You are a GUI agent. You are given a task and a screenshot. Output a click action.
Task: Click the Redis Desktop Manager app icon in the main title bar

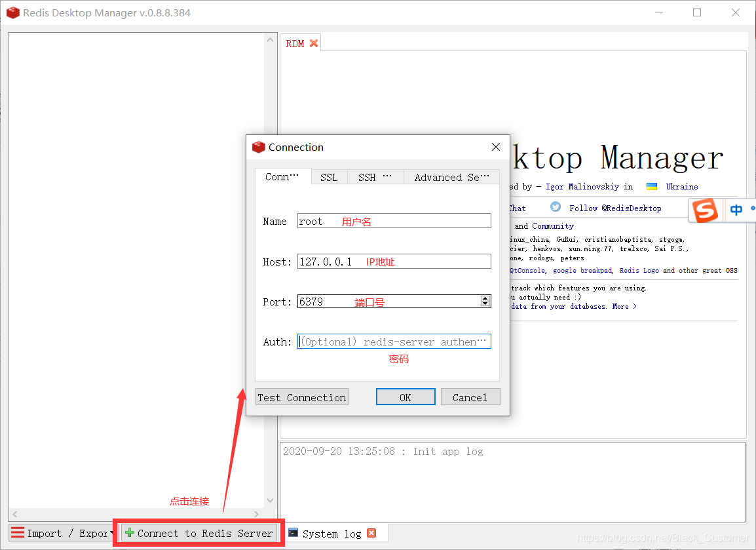coord(13,12)
